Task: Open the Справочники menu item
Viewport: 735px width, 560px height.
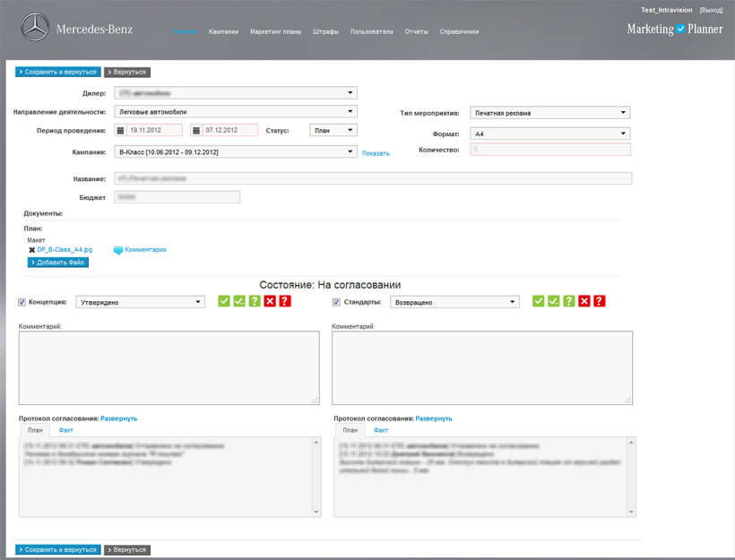Action: coord(459,32)
